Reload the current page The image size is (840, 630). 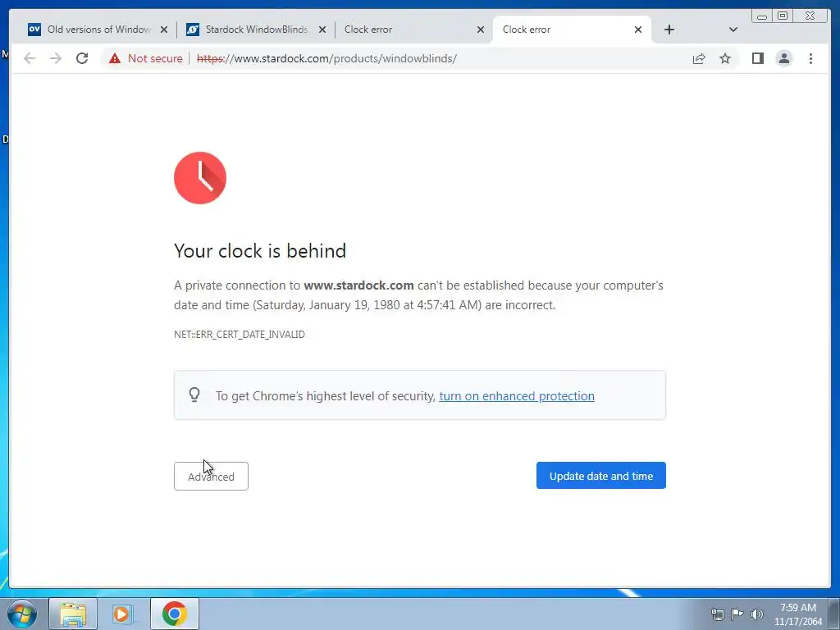[x=82, y=58]
